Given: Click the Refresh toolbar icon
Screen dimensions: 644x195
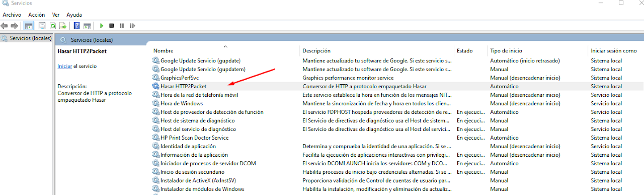Looking at the screenshot, I should pyautogui.click(x=52, y=26).
